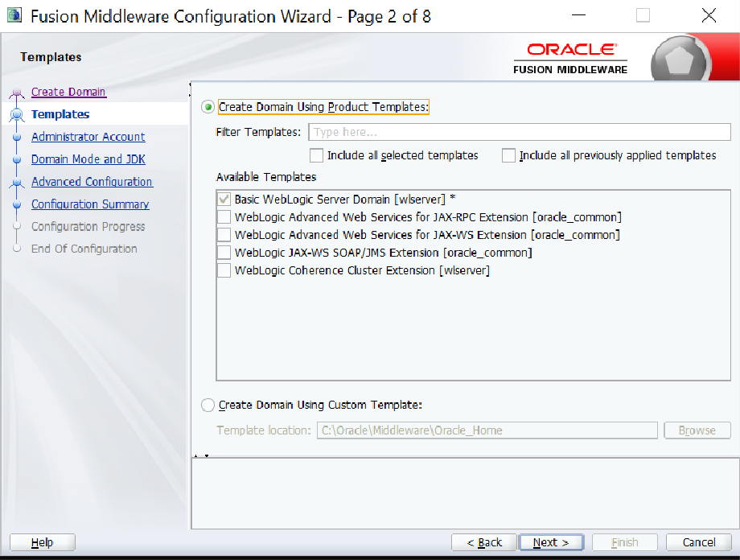Toggle Include all previously applied templates
This screenshot has height=560, width=740.
click(x=508, y=155)
